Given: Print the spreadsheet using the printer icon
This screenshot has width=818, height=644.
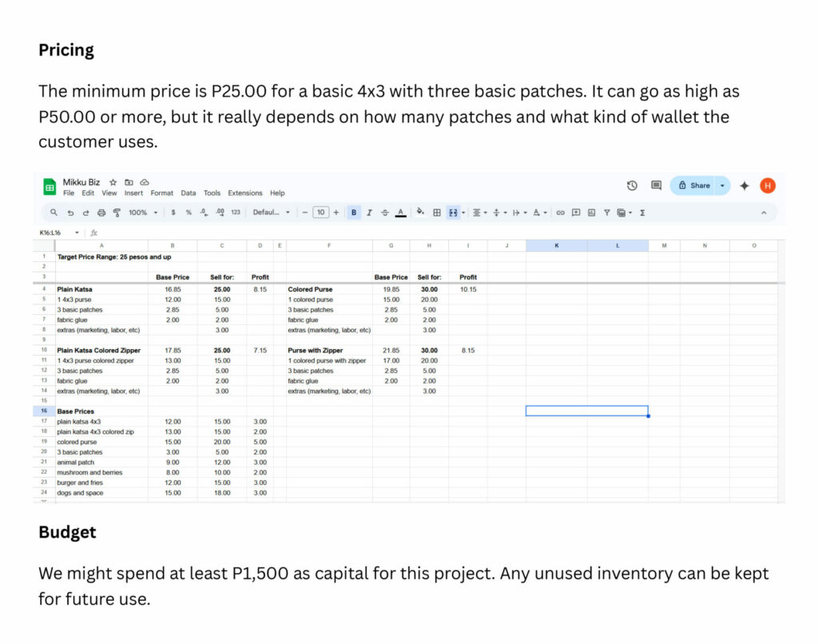Looking at the screenshot, I should tap(101, 213).
